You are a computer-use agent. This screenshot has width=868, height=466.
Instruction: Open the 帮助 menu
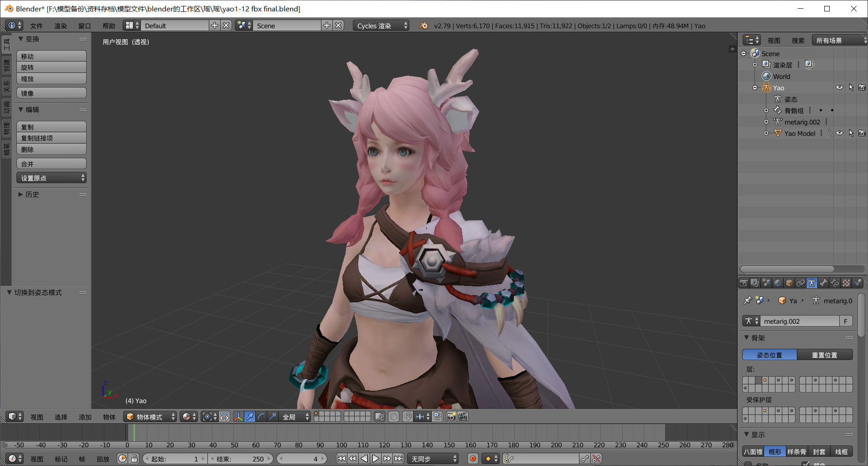(109, 26)
